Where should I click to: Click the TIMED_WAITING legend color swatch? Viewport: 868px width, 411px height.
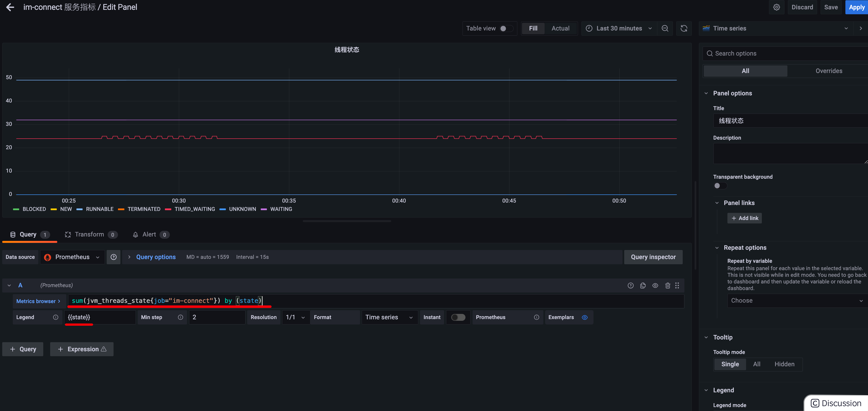pyautogui.click(x=168, y=209)
